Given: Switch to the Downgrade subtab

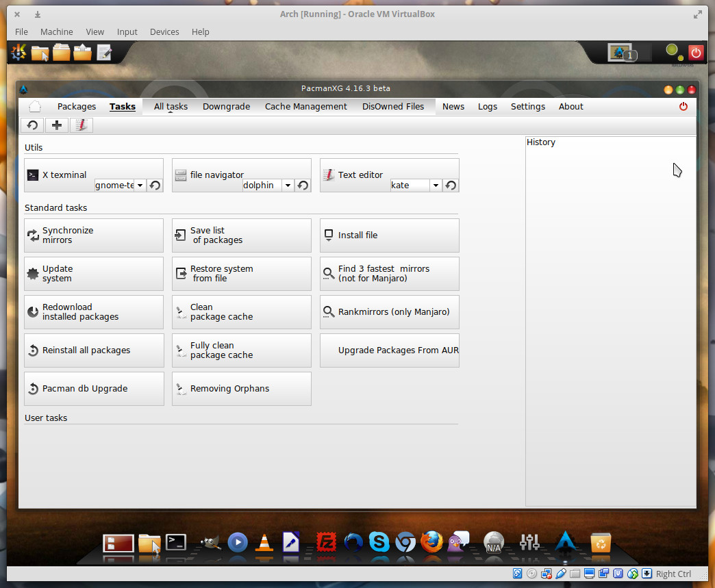Looking at the screenshot, I should coord(226,107).
